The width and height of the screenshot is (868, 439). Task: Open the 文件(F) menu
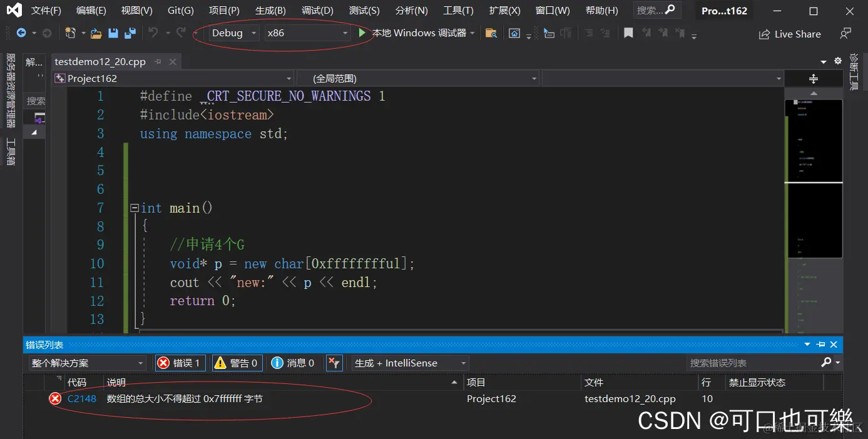tap(46, 11)
